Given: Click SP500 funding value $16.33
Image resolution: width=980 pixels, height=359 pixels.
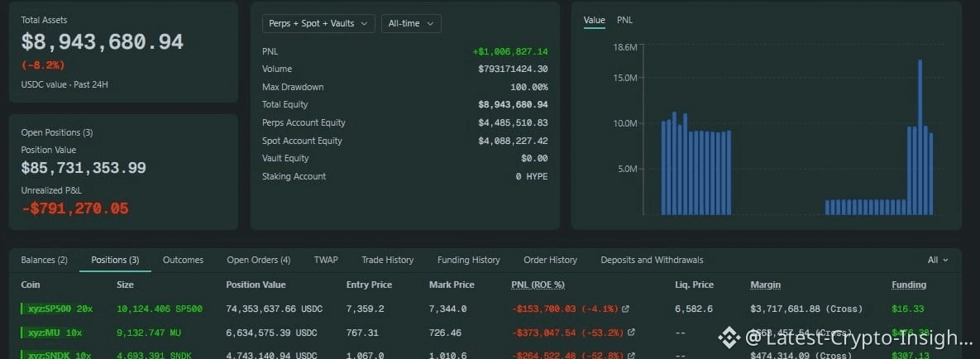Looking at the screenshot, I should [907, 309].
